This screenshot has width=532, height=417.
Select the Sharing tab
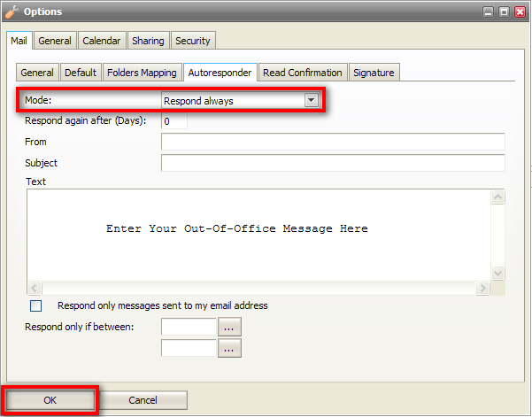click(149, 41)
